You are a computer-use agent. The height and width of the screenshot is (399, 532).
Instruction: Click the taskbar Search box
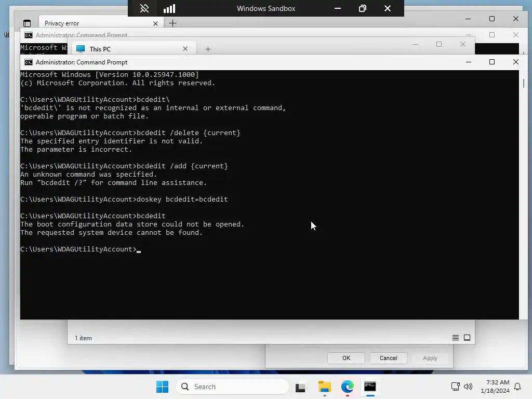(x=232, y=387)
